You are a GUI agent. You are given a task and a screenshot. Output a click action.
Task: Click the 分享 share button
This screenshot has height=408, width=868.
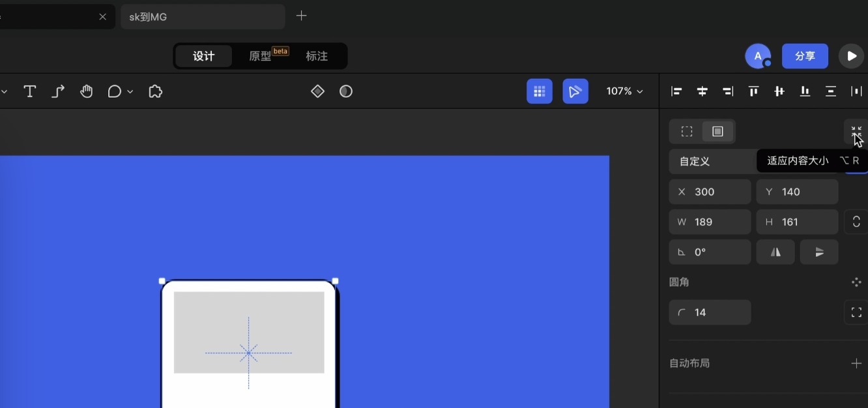pyautogui.click(x=805, y=56)
